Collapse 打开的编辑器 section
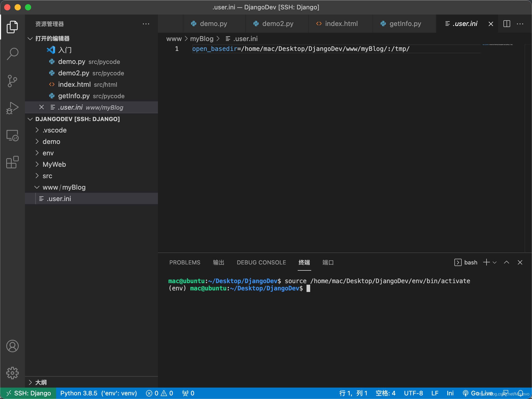 tap(91, 38)
